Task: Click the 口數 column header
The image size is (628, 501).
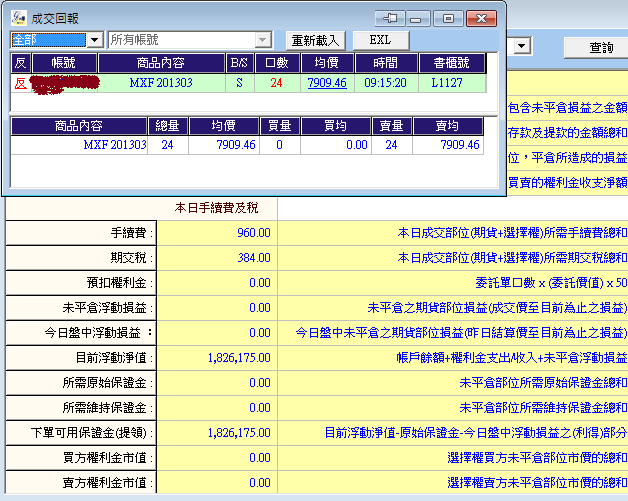Action: (x=277, y=63)
